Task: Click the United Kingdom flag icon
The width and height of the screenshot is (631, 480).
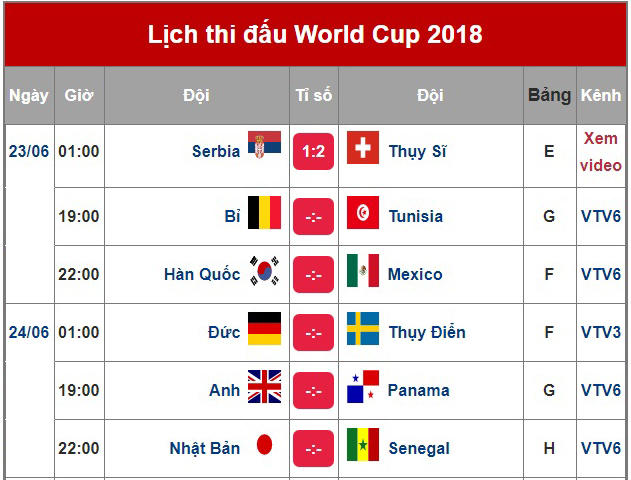Action: point(264,387)
